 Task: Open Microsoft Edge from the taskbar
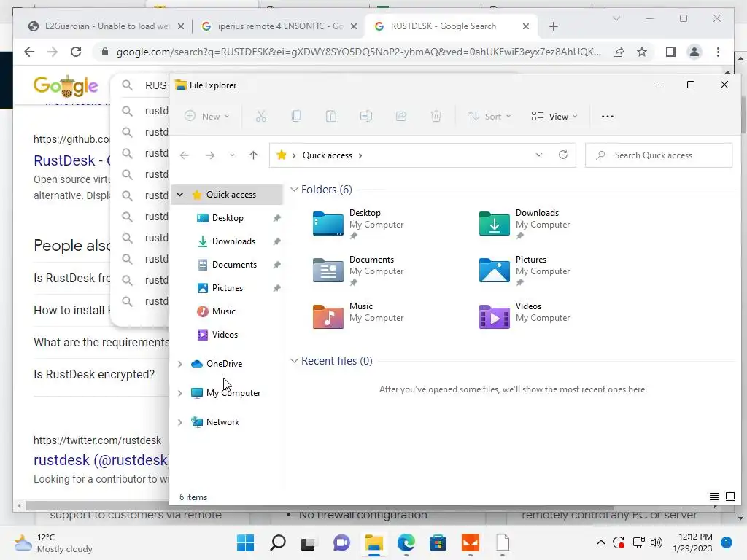point(406,542)
